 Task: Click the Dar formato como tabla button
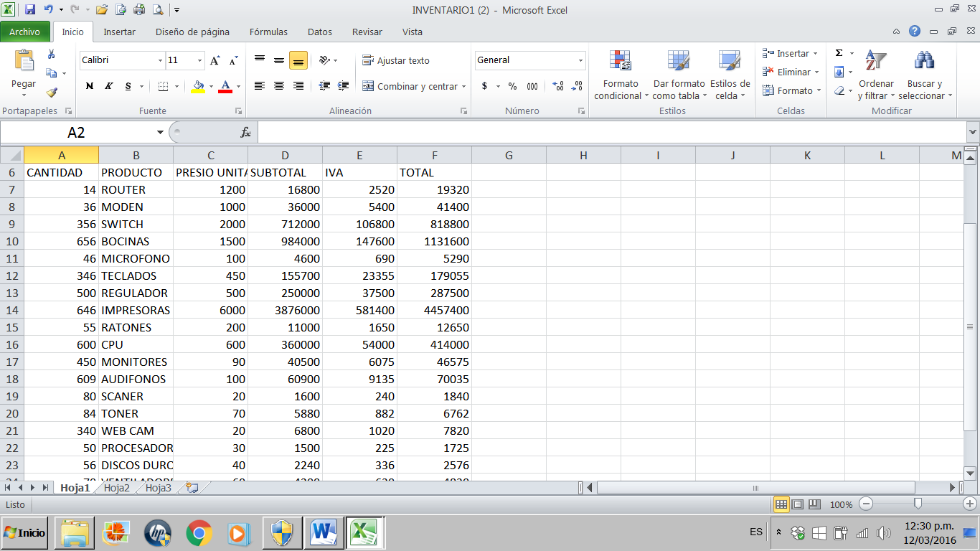tap(678, 75)
